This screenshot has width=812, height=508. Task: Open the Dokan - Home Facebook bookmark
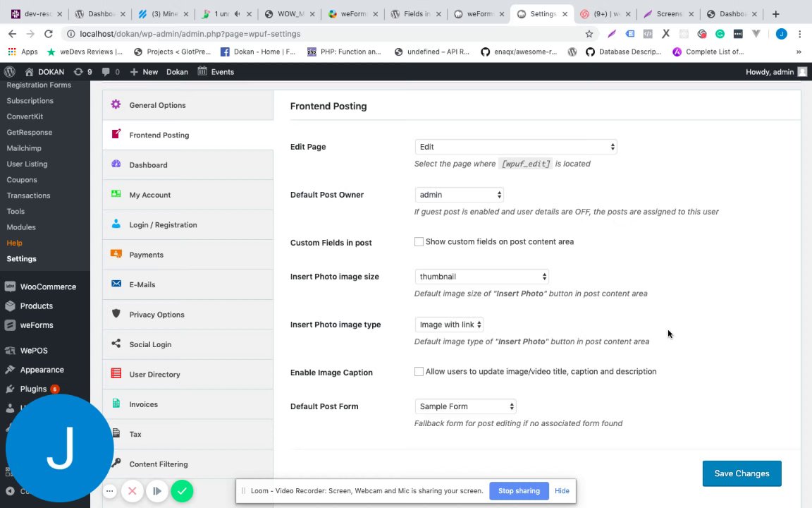coord(258,52)
